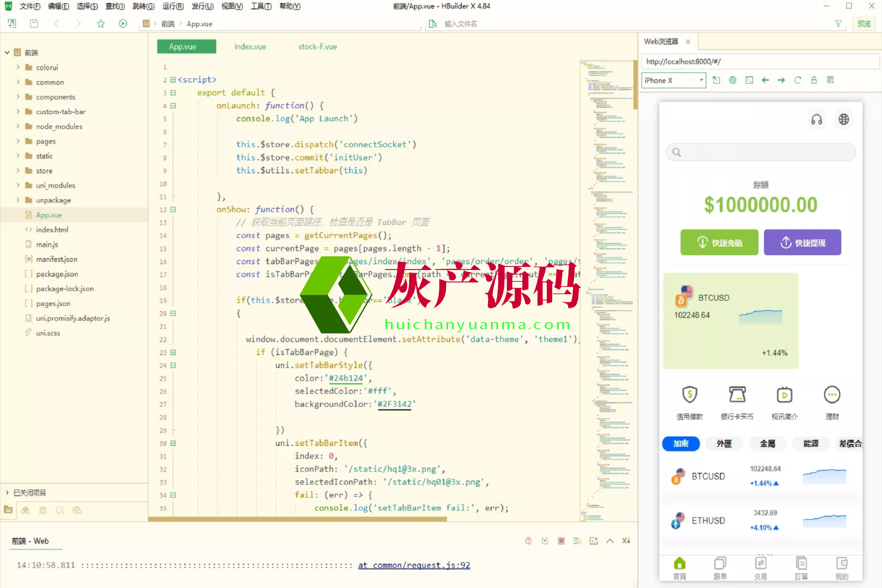The image size is (882, 588).
Task: Toggle fold marker on line 2 script tag
Action: 173,80
